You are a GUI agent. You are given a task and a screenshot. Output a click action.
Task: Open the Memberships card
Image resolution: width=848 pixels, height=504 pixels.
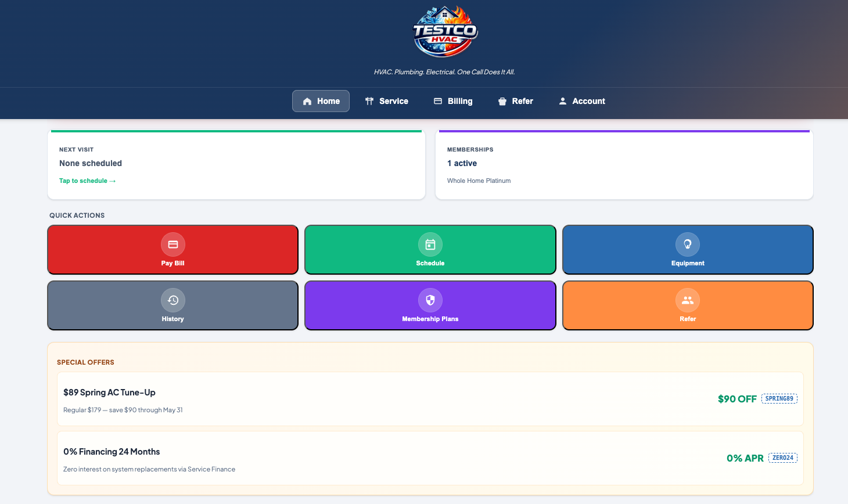point(624,165)
